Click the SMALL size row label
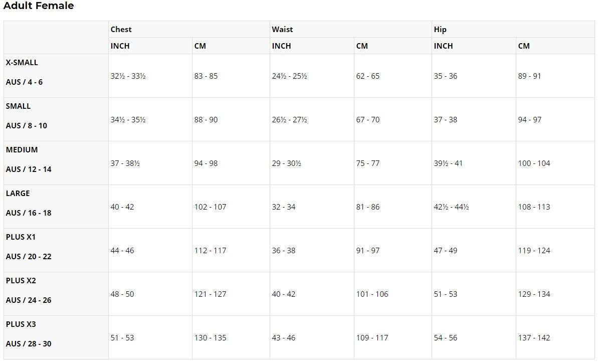The width and height of the screenshot is (599, 364). pos(19,106)
